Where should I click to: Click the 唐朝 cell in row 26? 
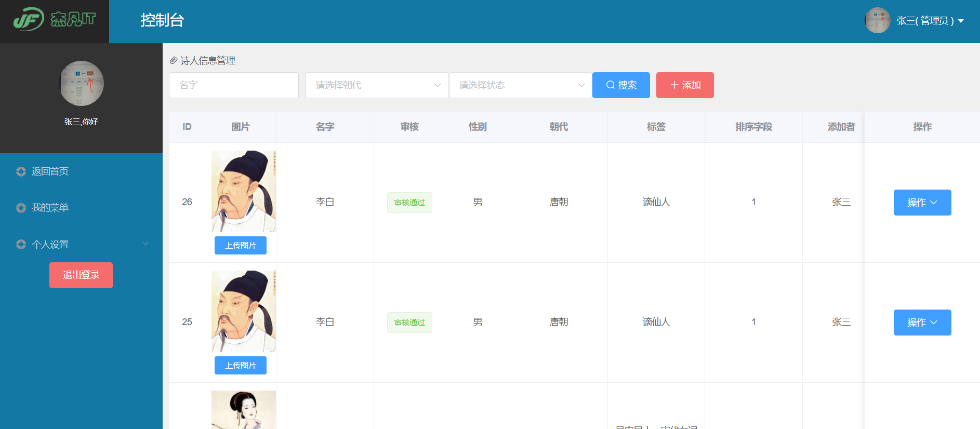click(x=559, y=202)
